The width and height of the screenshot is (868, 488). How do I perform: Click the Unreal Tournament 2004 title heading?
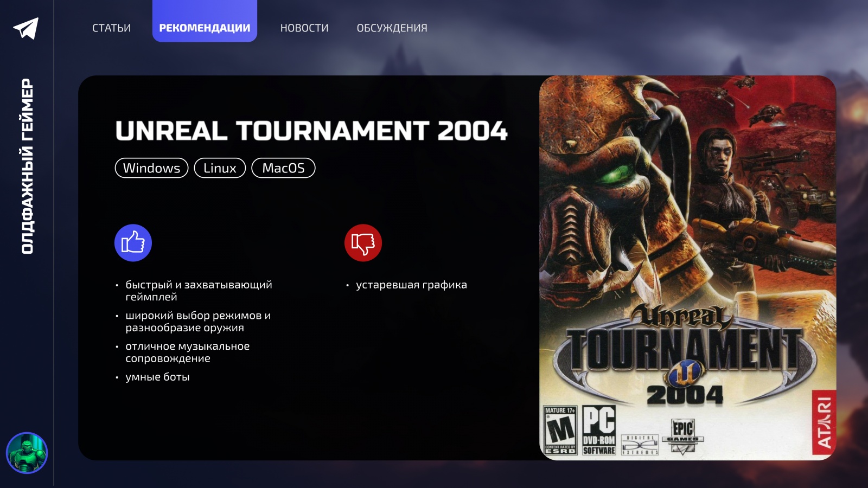click(311, 131)
